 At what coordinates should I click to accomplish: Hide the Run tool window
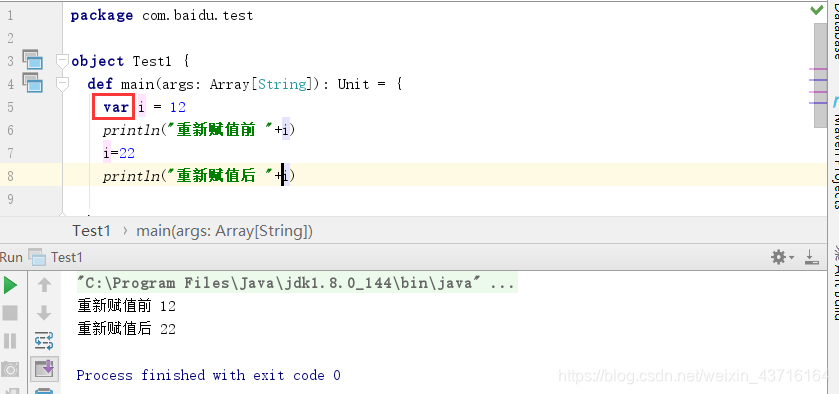pos(812,257)
